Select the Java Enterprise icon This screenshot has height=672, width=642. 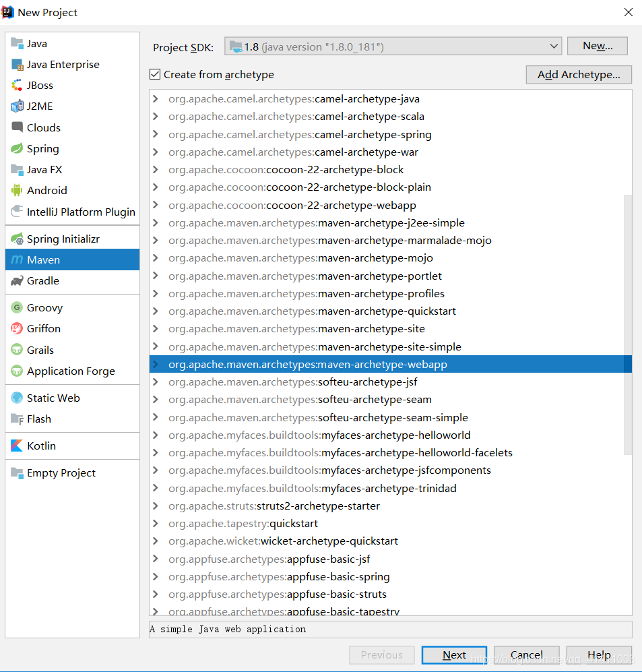click(17, 64)
